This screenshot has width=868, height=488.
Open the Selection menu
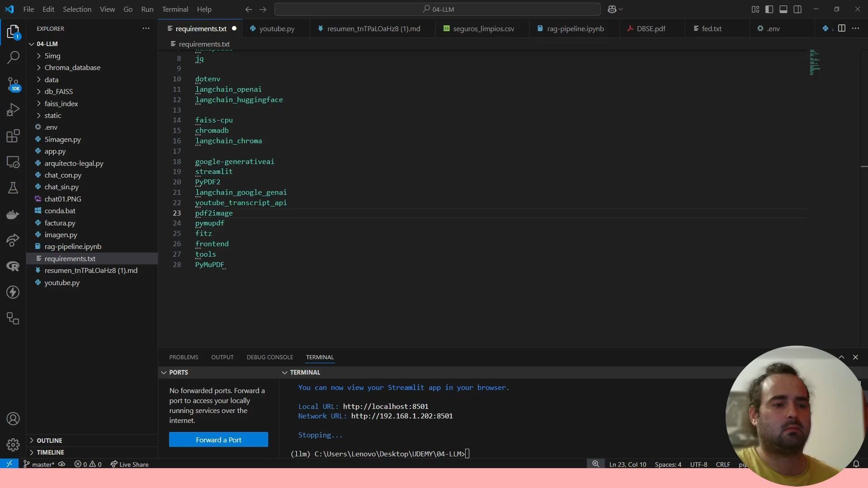point(77,9)
